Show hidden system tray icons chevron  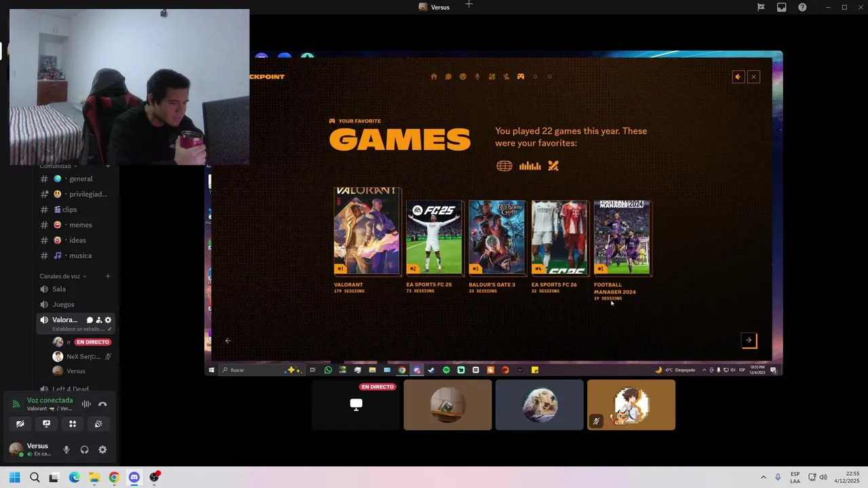(763, 477)
